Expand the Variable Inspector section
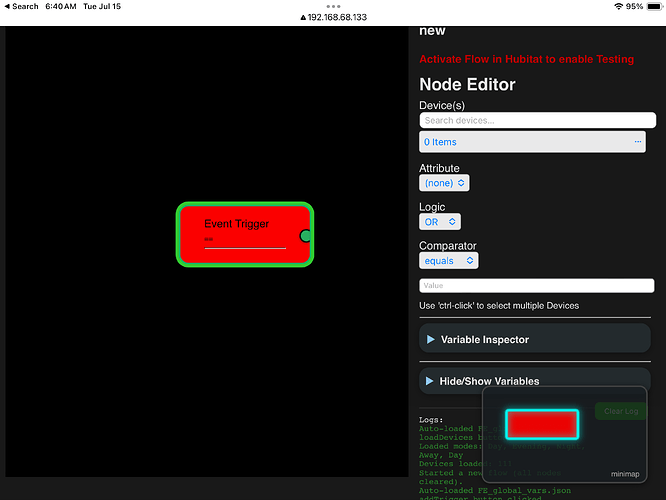This screenshot has width=666, height=500. [535, 339]
